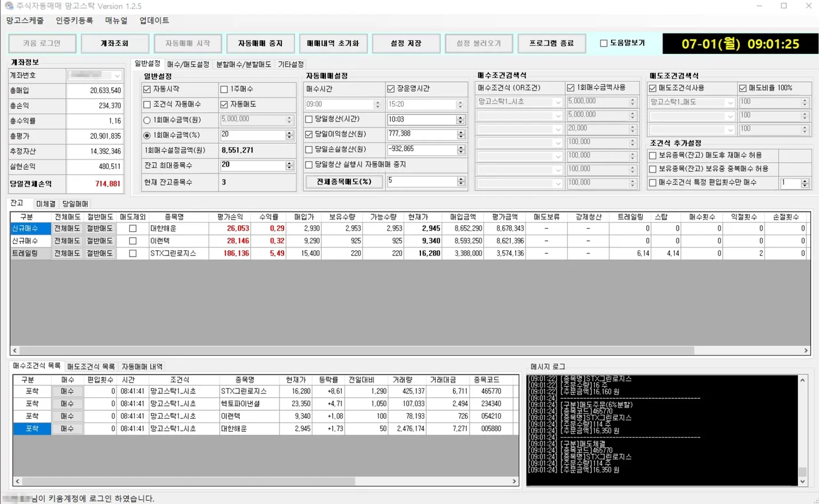Click the 설정 저장 button
Screen dimensions: 819x504
click(x=406, y=44)
